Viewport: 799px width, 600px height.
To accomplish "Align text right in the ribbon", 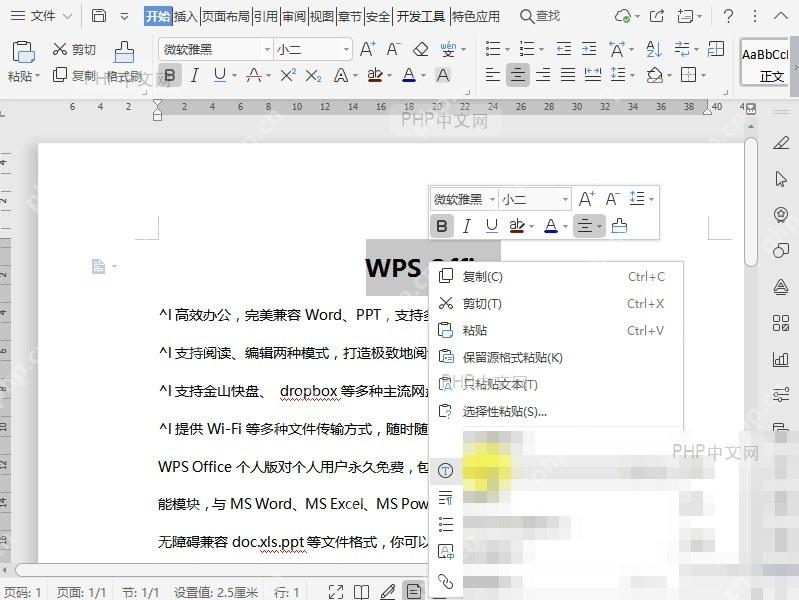I will tap(543, 75).
